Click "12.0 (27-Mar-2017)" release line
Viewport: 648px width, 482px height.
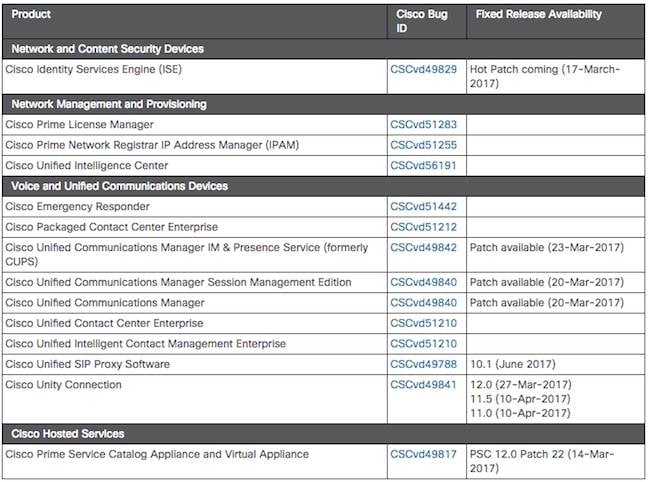coord(521,385)
